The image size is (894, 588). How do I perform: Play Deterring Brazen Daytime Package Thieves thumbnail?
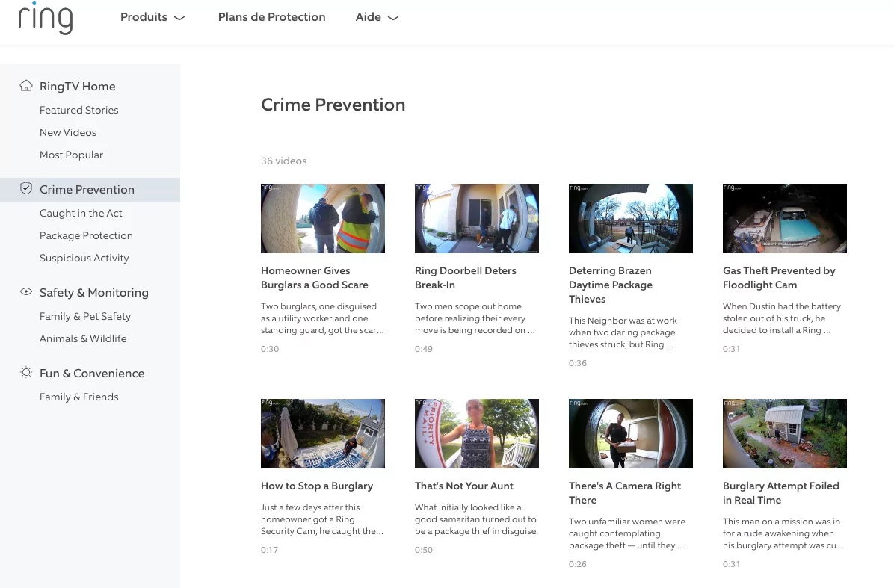[x=631, y=218]
